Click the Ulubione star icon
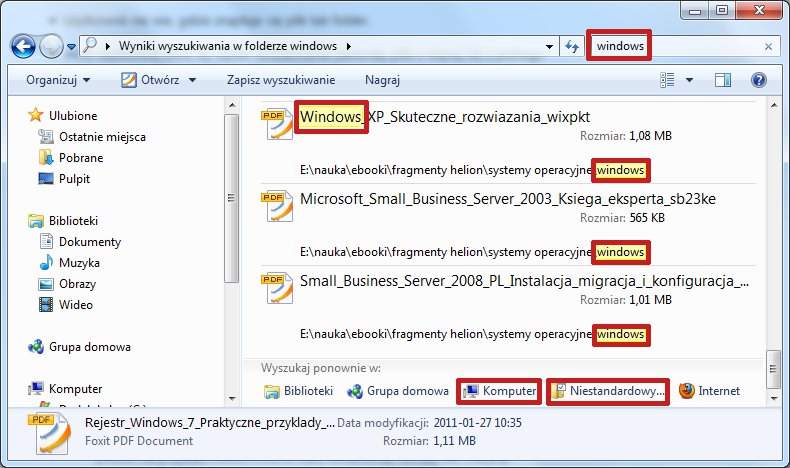The image size is (790, 468). click(35, 115)
